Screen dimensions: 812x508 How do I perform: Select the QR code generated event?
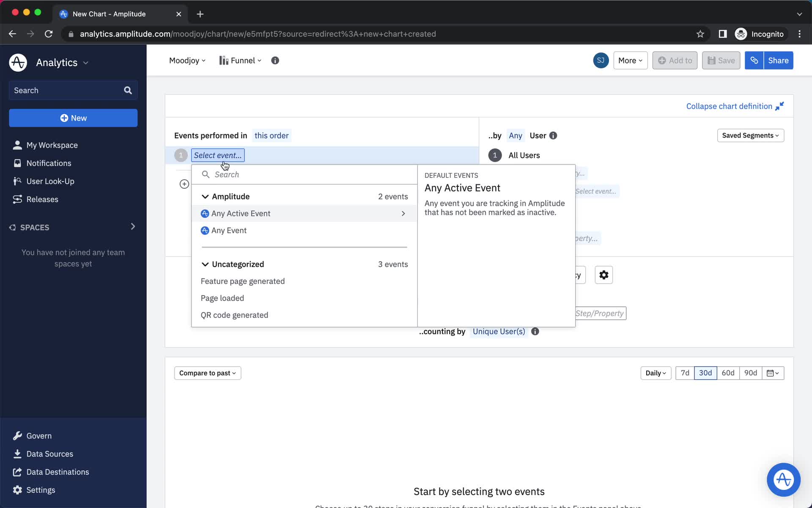coord(234,315)
